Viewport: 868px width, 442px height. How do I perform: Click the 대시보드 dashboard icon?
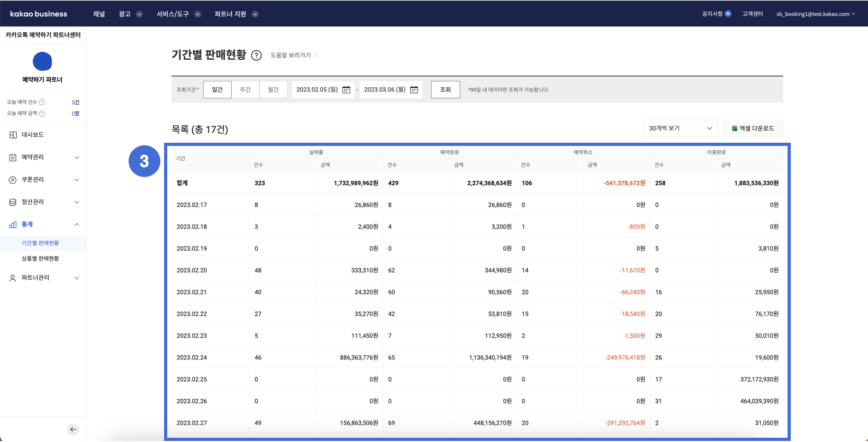13,135
